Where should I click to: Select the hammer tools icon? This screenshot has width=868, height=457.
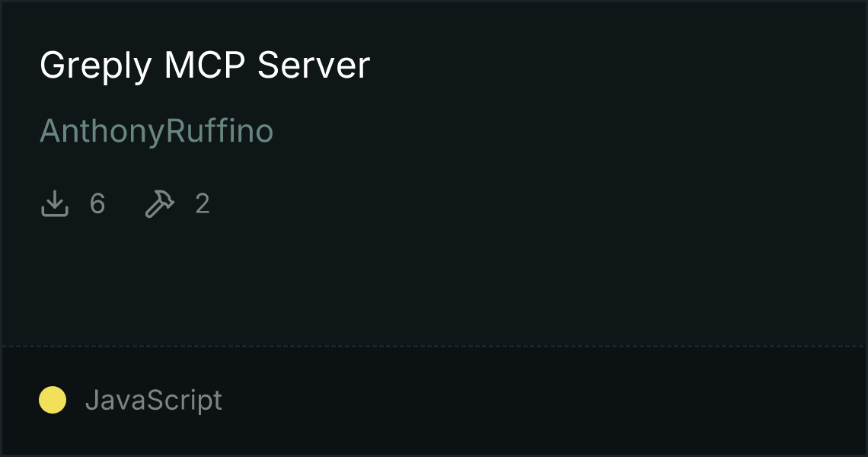click(x=159, y=203)
